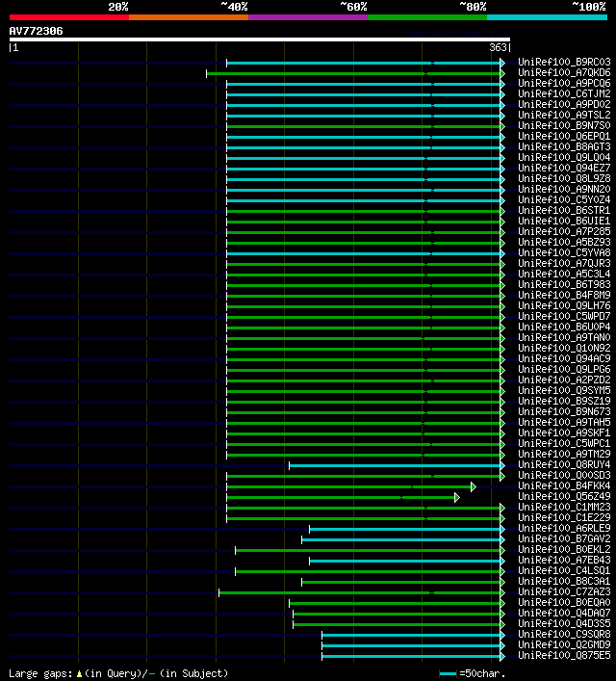The width and height of the screenshot is (616, 681).
Task: Select the UniRef100_A9TAN0 row label
Action: tap(564, 337)
